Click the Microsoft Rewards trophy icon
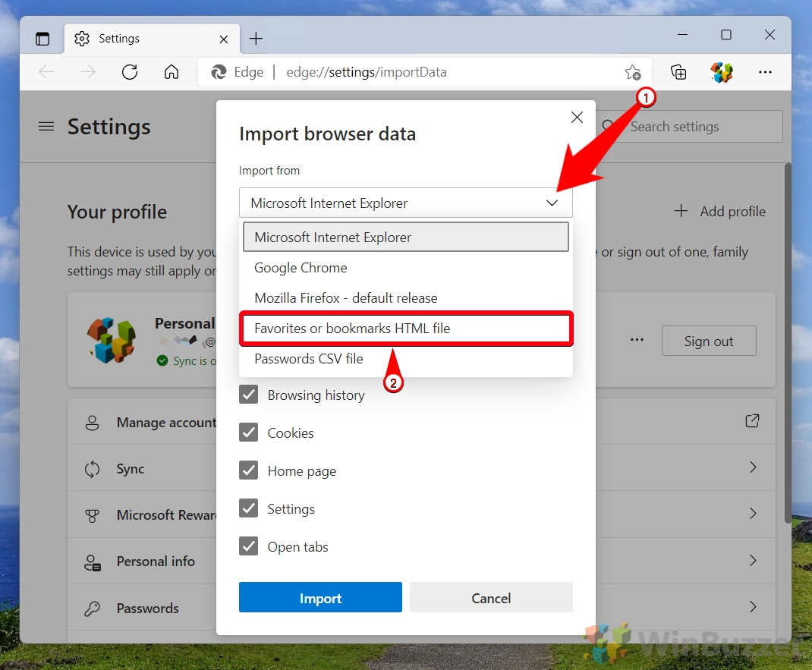The height and width of the screenshot is (670, 812). (92, 516)
